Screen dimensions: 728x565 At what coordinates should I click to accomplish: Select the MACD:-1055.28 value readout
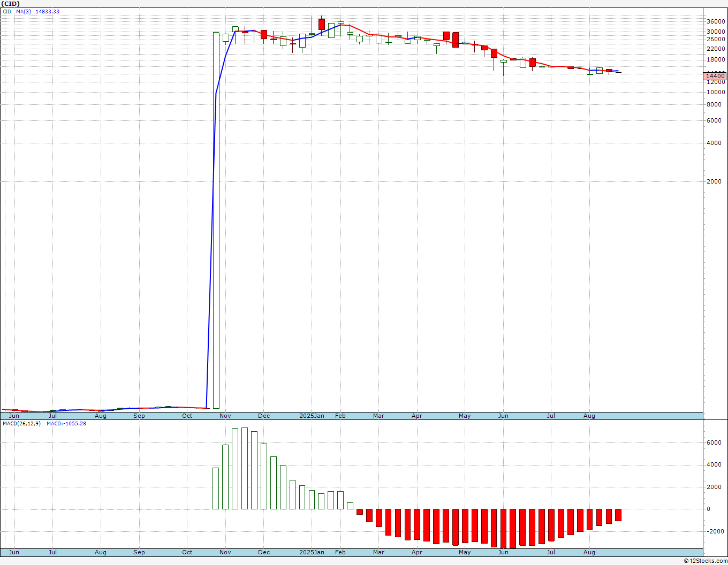[x=66, y=423]
